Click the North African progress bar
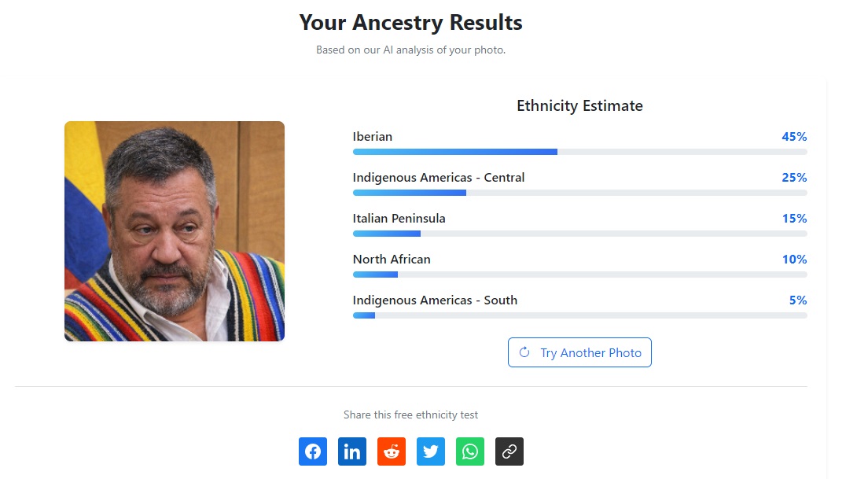 click(579, 275)
